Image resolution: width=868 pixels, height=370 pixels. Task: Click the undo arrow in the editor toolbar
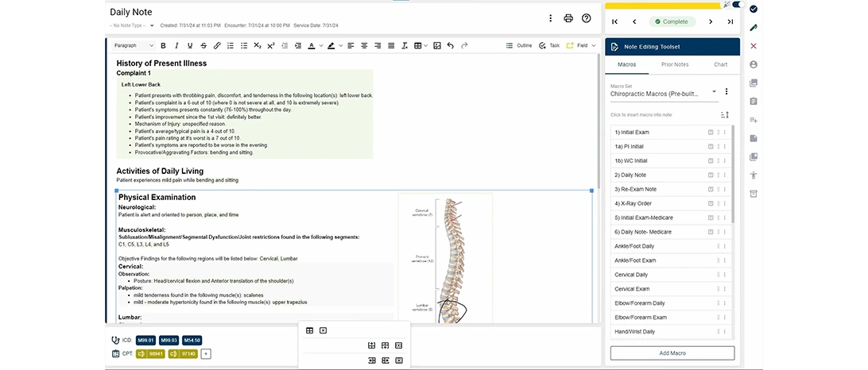[451, 46]
